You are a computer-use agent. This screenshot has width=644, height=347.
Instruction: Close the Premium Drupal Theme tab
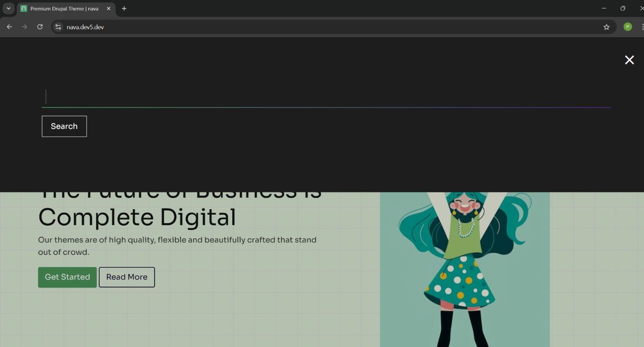pyautogui.click(x=108, y=8)
